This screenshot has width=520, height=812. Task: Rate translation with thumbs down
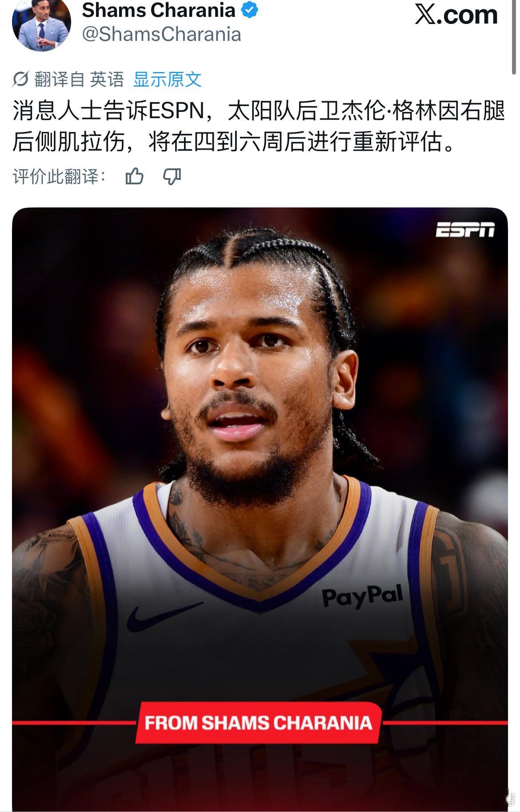172,176
